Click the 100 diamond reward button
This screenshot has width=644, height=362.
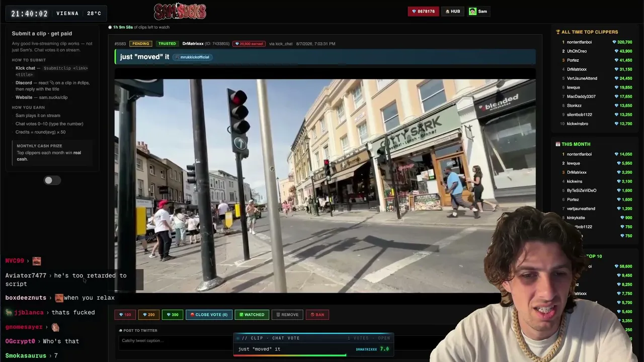[125, 315]
